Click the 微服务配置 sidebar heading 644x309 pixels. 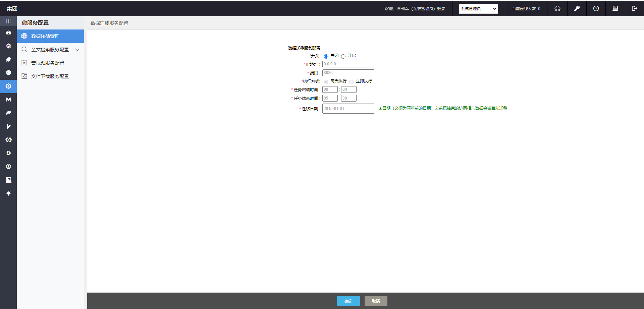pyautogui.click(x=35, y=23)
